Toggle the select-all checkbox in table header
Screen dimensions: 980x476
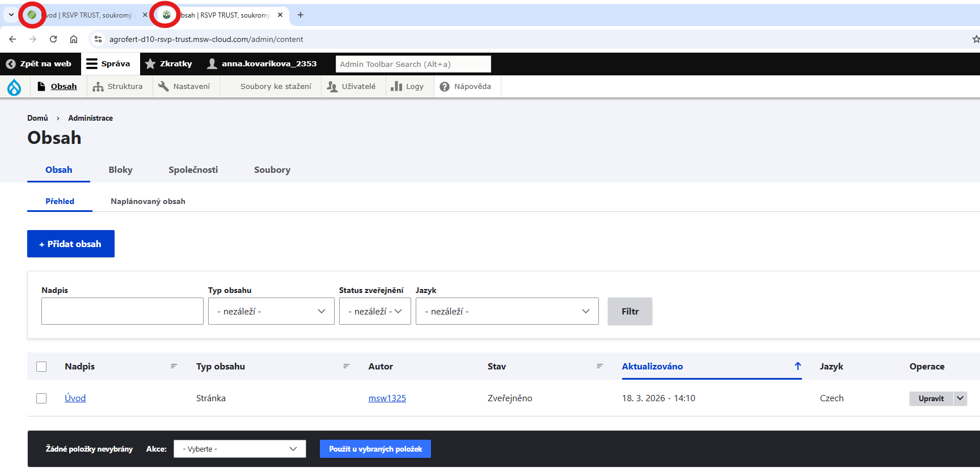click(x=41, y=367)
